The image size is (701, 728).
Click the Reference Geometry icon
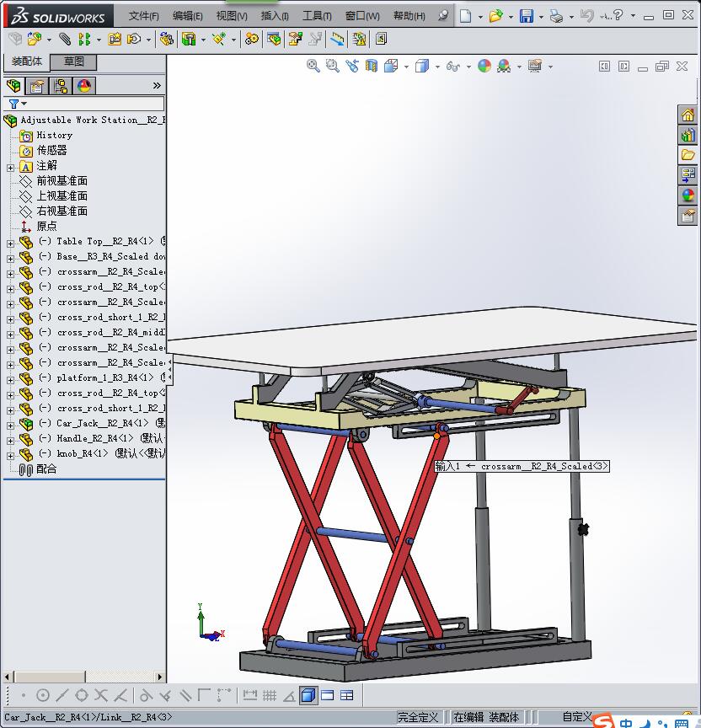219,39
